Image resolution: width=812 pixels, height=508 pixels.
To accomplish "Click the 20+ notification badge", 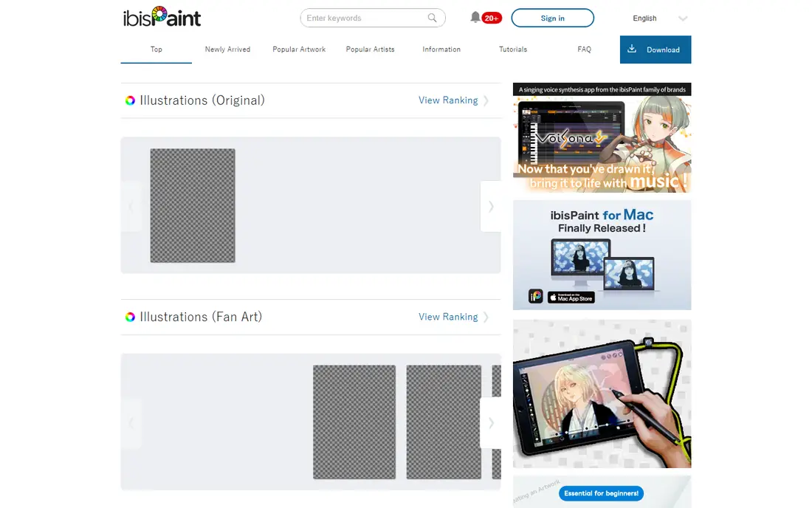I will point(492,18).
